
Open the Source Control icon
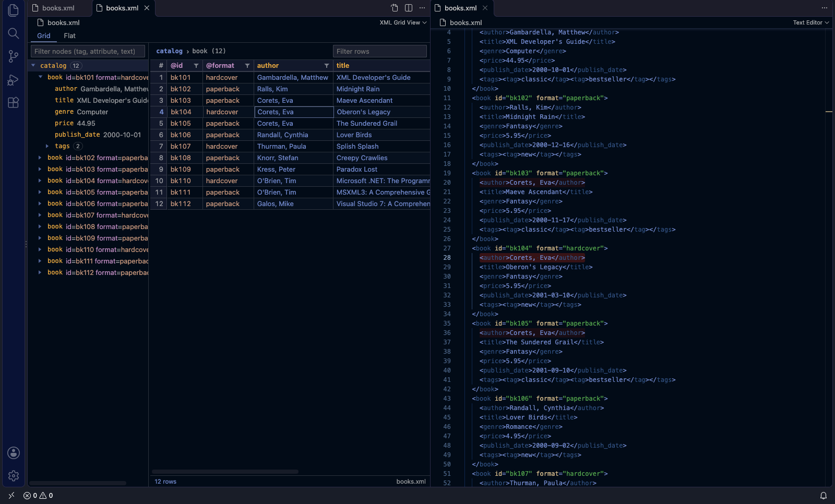click(x=14, y=56)
